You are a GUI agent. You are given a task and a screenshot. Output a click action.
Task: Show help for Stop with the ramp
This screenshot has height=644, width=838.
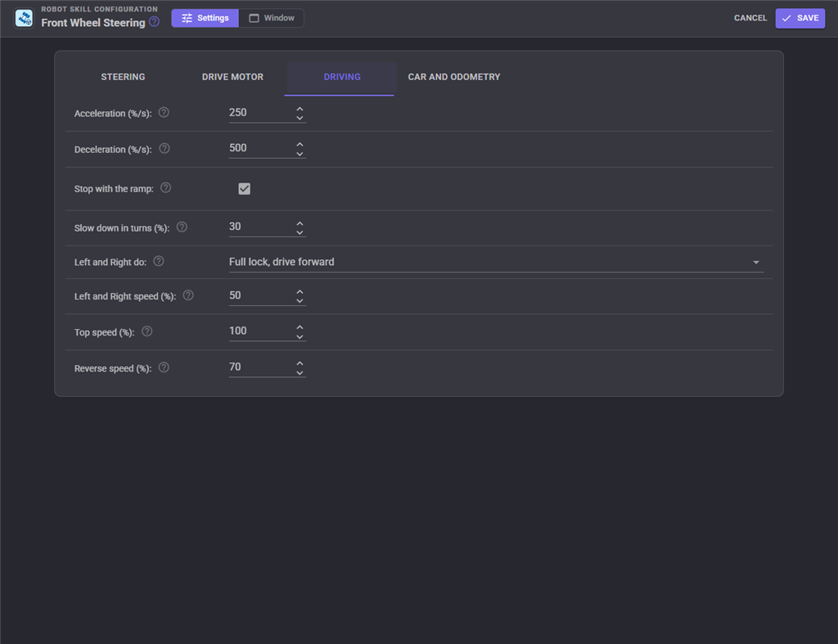[x=165, y=188]
